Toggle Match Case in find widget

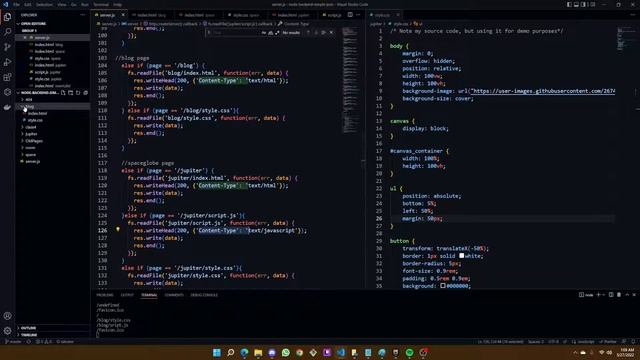pyautogui.click(x=264, y=32)
